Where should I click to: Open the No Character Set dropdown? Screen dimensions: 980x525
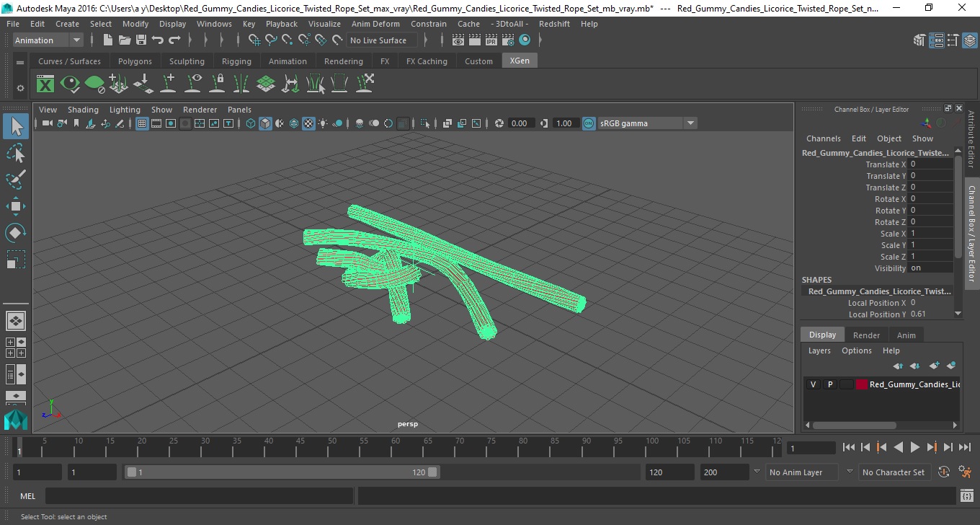(894, 472)
